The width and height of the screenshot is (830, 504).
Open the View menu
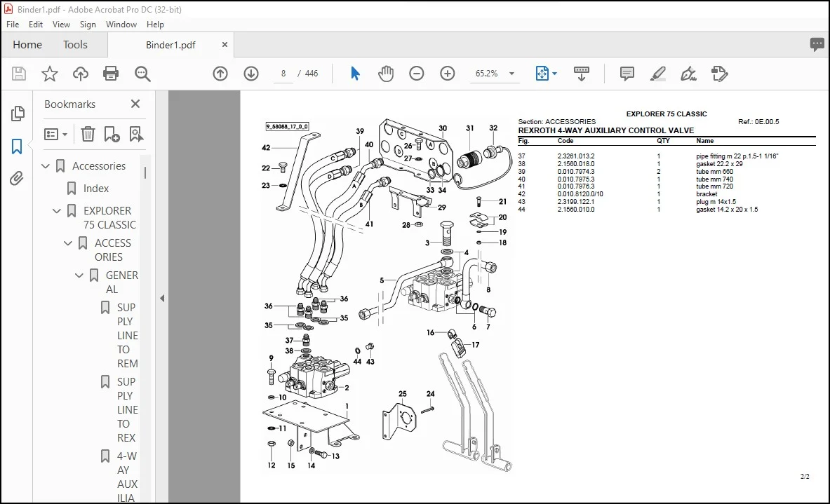point(61,25)
